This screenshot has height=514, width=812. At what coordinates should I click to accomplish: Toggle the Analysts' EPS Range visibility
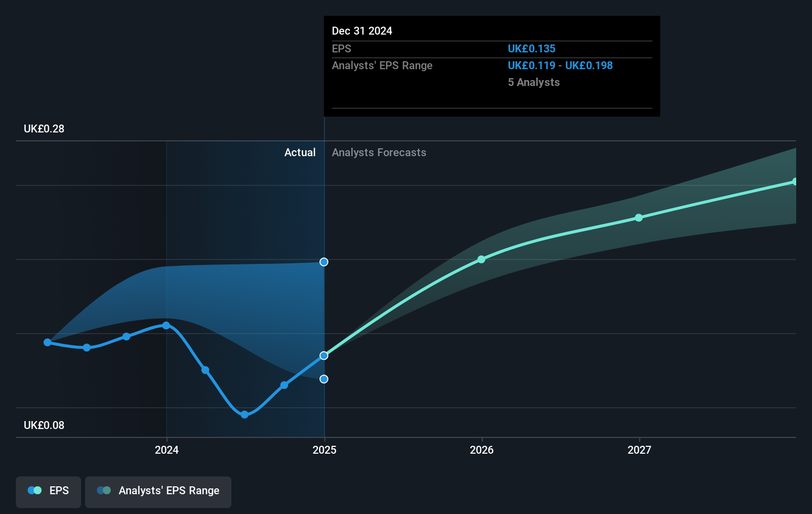pyautogui.click(x=158, y=491)
